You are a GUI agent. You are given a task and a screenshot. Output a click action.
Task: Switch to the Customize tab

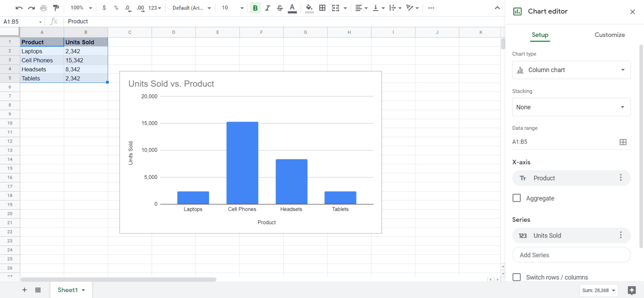click(x=610, y=35)
